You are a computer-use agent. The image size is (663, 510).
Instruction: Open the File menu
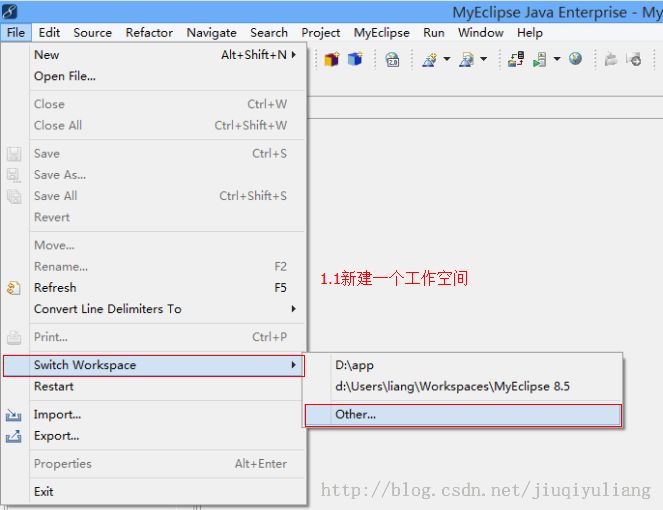pyautogui.click(x=16, y=33)
